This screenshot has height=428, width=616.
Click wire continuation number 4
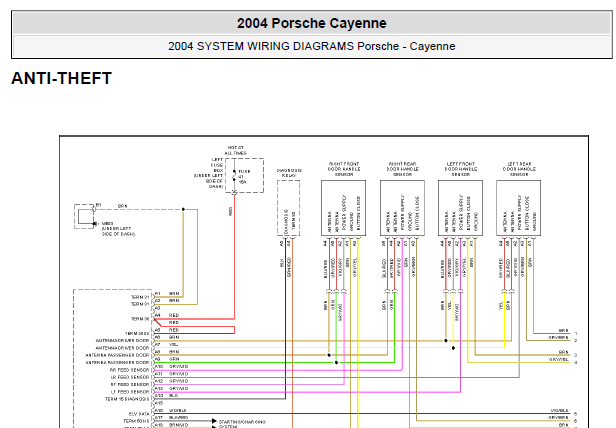tap(576, 362)
